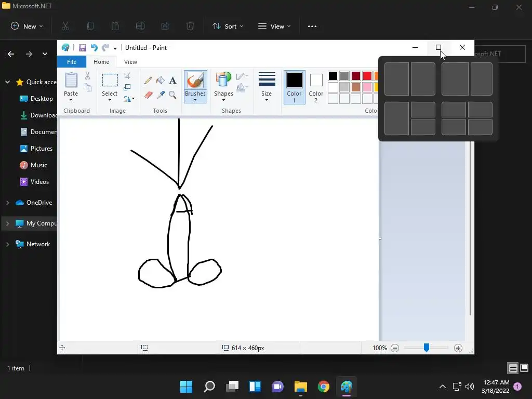Choose the pink color swatch

point(367,87)
